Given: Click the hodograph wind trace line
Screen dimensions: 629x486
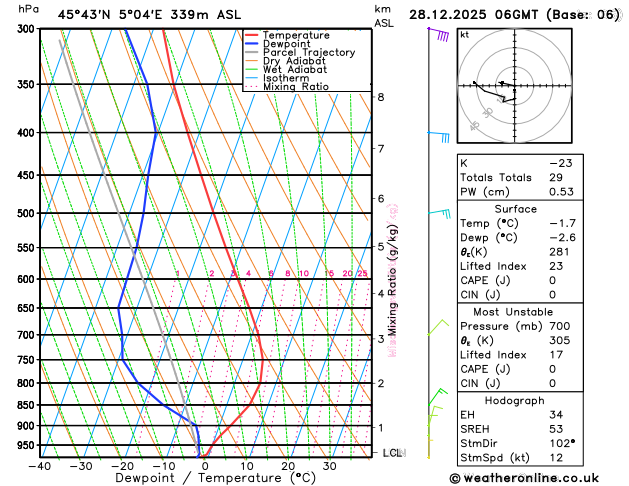Looking at the screenshot, I should click(x=494, y=91).
